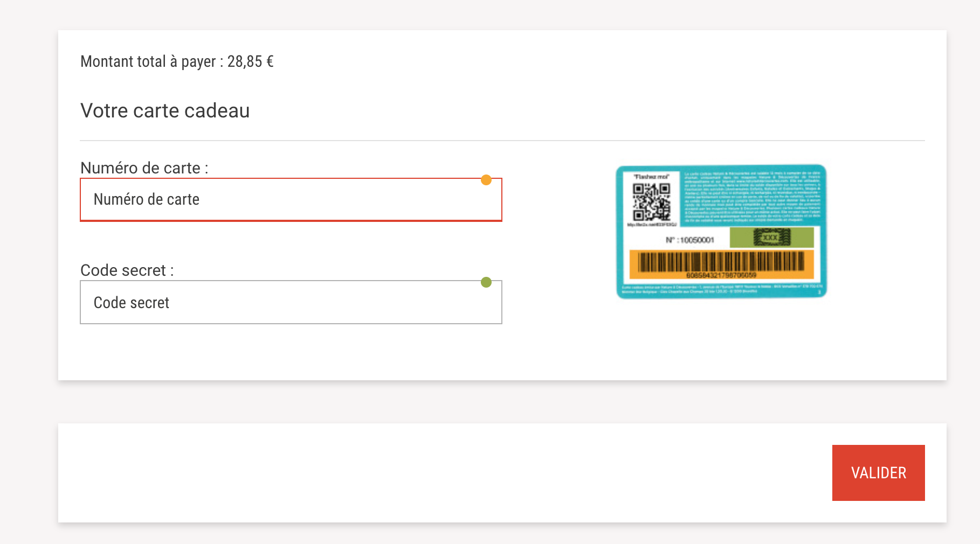Viewport: 980px width, 544px height.
Task: Click the 'Votre carte cadeau' heading
Action: point(165,110)
